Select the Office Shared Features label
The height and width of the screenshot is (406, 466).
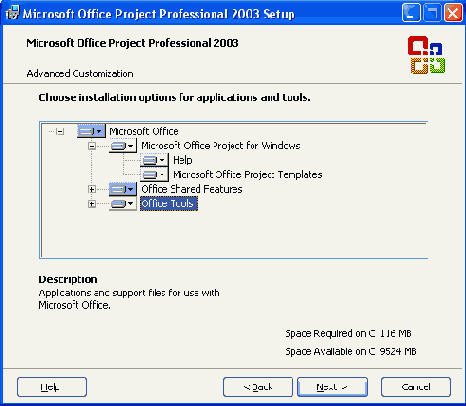coord(192,189)
